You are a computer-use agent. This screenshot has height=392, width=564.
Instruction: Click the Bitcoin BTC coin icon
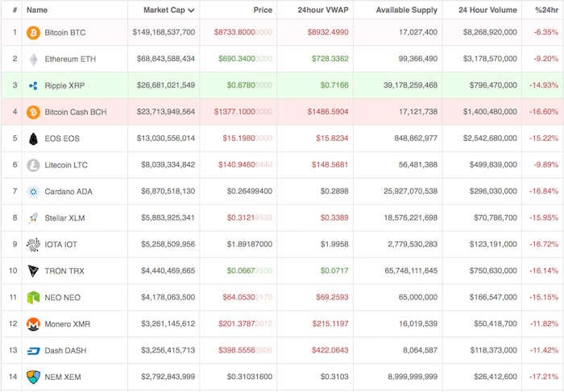[33, 33]
